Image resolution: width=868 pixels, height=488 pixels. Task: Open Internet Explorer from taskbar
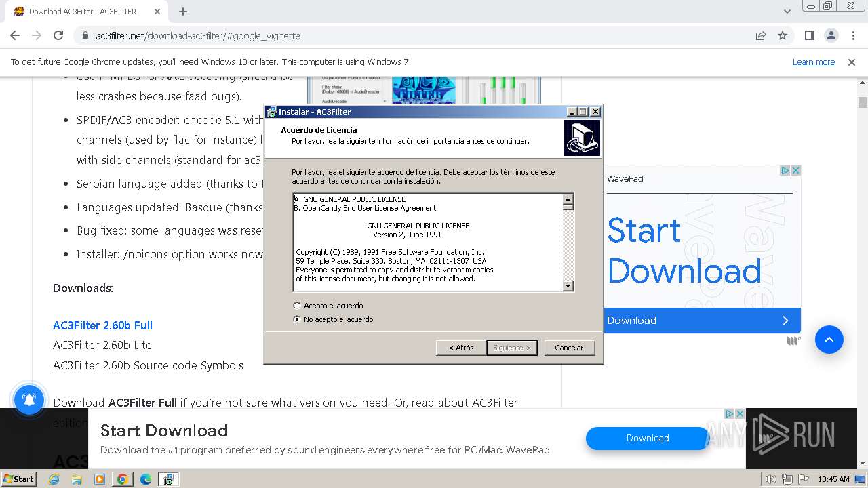pyautogui.click(x=54, y=479)
